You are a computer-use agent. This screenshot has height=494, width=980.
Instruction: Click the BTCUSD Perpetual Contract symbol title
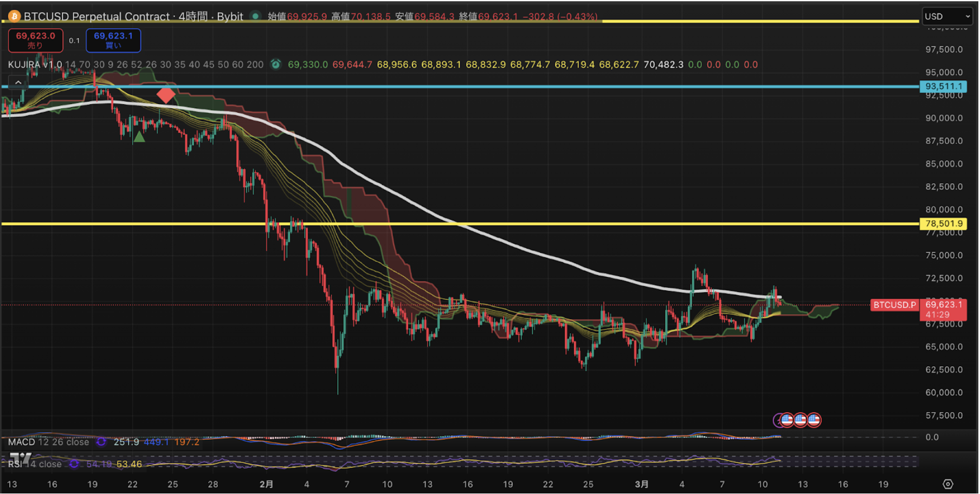(96, 16)
